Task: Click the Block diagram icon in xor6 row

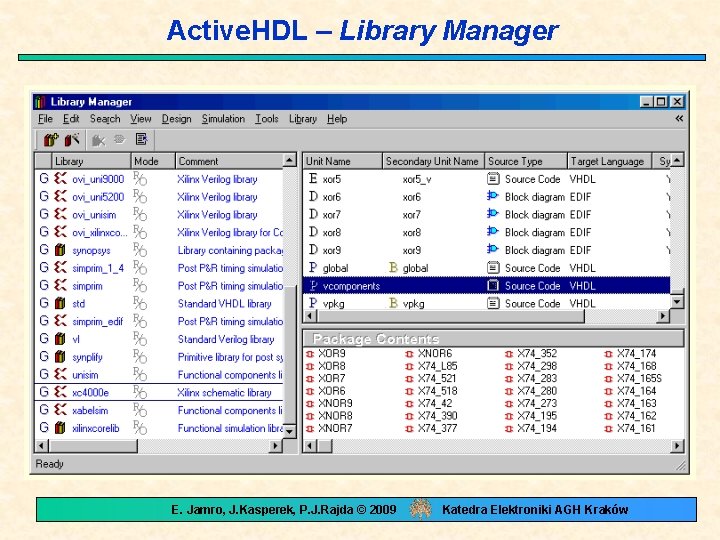Action: tap(493, 196)
